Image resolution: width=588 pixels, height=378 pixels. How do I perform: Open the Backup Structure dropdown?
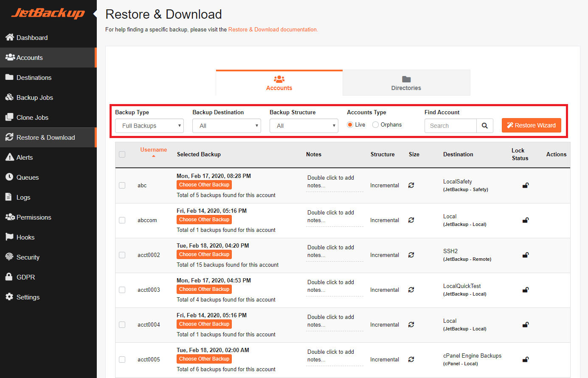click(x=304, y=126)
